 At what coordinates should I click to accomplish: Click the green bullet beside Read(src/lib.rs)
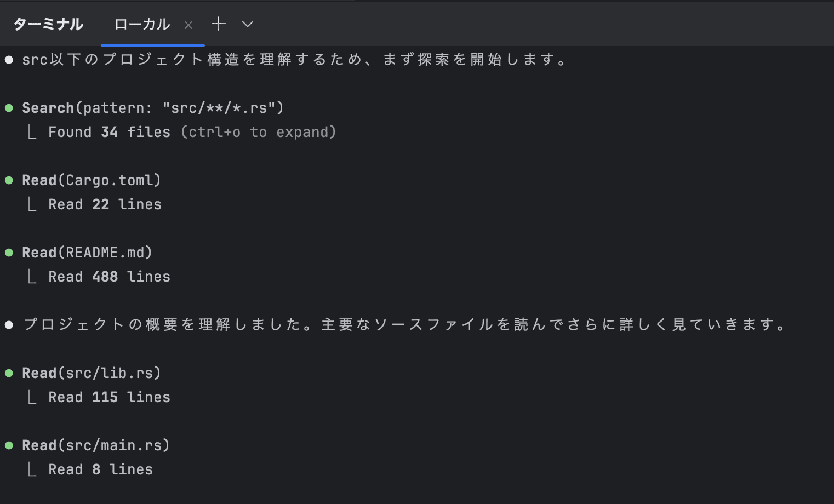coord(9,373)
